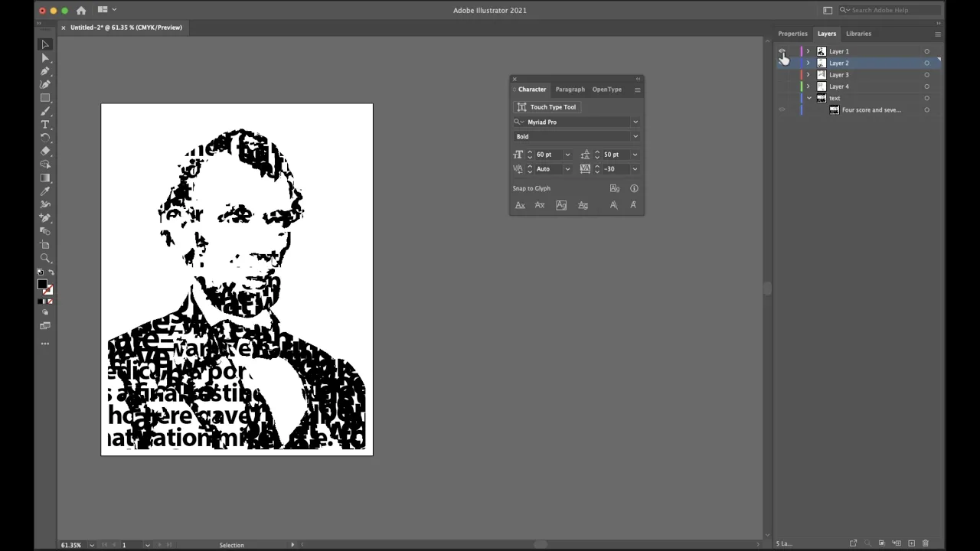This screenshot has width=980, height=551.
Task: Click the Search Adobe Help field
Action: 890,10
